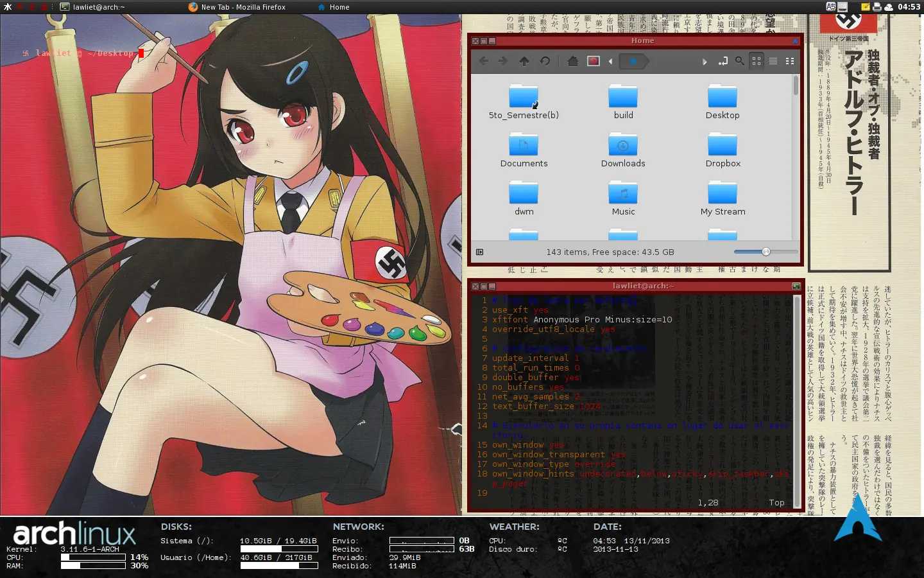Open the Dropbox folder
This screenshot has width=924, height=578.
[x=723, y=150]
